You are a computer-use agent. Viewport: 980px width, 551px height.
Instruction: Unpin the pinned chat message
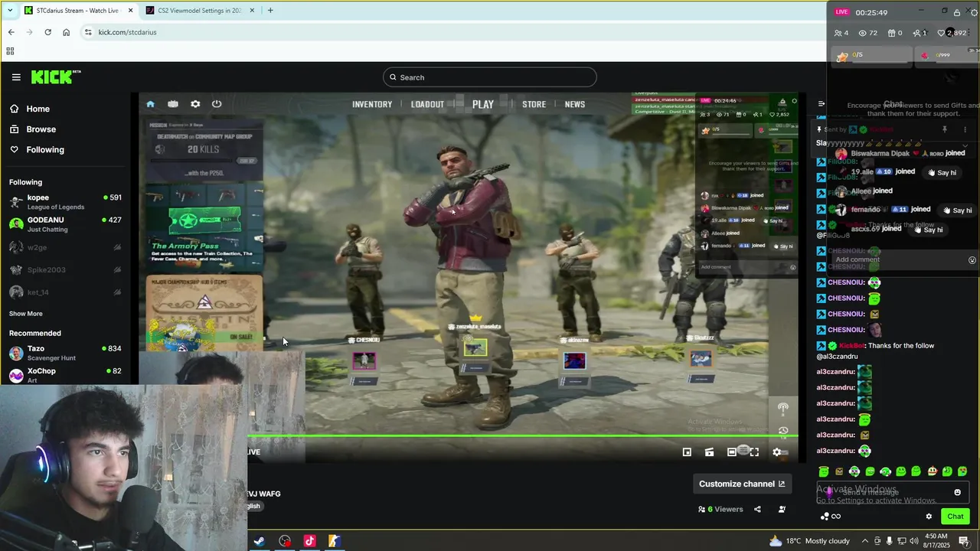(945, 129)
